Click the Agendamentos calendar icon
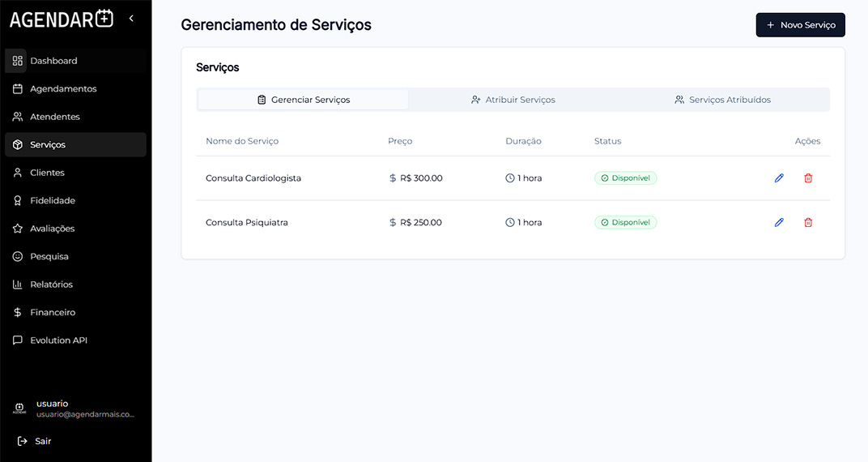Viewport: 868px width, 462px height. (18, 88)
